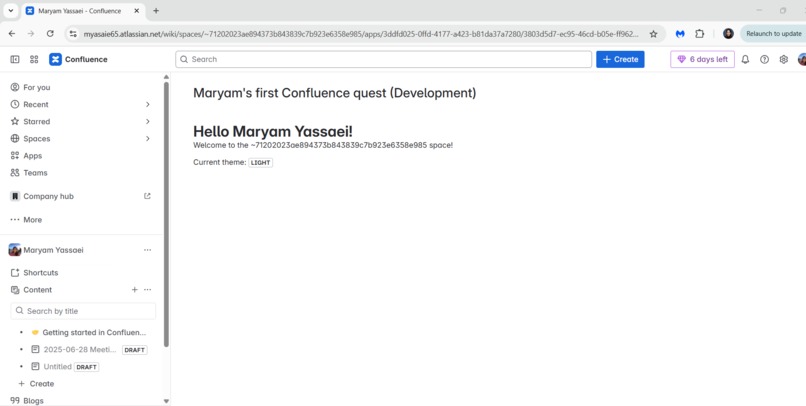The height and width of the screenshot is (406, 806).
Task: Open the tab search dropdown arrow
Action: coord(10,11)
